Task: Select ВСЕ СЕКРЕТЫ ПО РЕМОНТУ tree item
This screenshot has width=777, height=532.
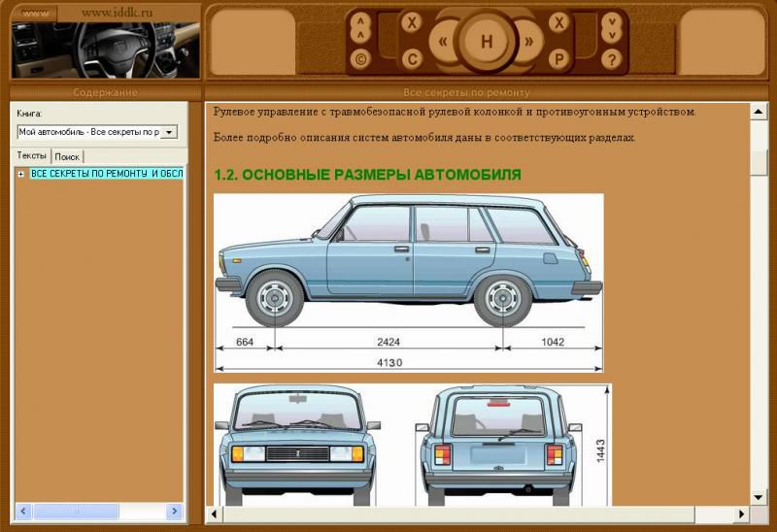Action: (107, 174)
